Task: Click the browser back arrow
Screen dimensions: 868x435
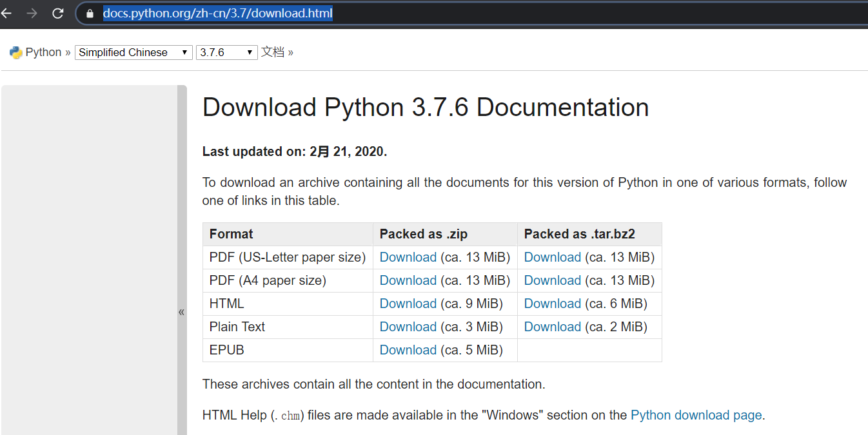Action: [x=6, y=13]
